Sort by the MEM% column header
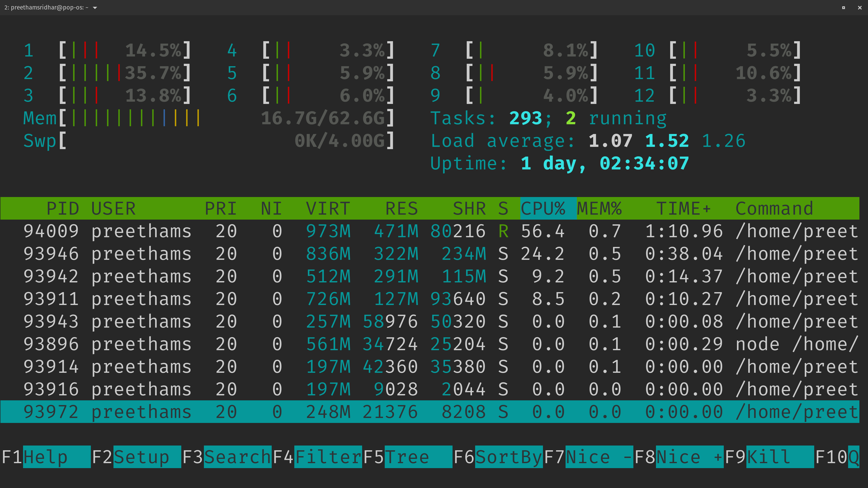 point(599,209)
